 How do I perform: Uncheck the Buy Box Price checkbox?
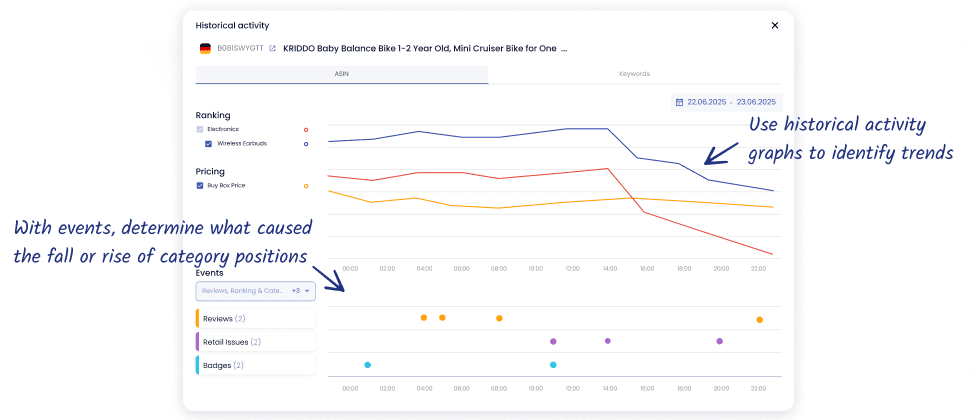200,185
